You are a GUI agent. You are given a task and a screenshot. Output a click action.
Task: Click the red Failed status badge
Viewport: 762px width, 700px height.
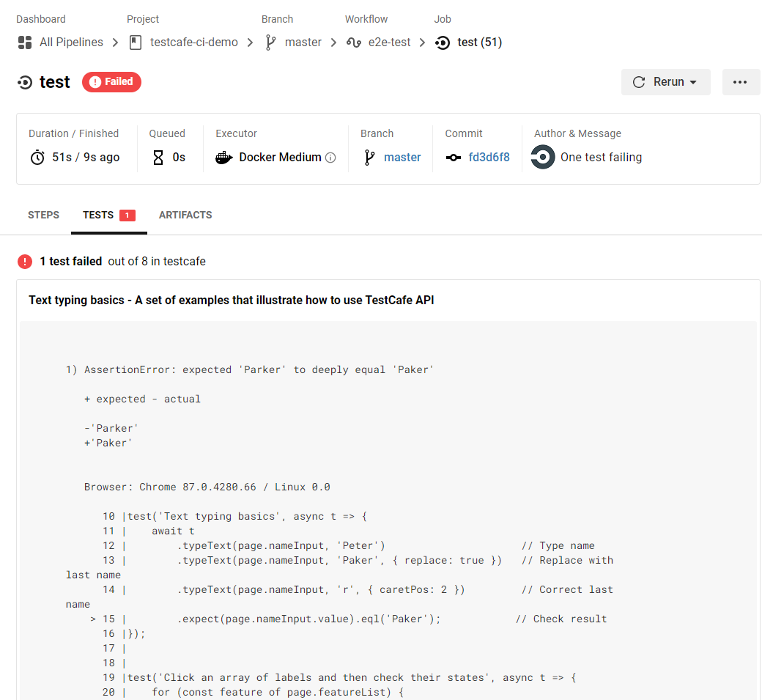[x=111, y=82]
